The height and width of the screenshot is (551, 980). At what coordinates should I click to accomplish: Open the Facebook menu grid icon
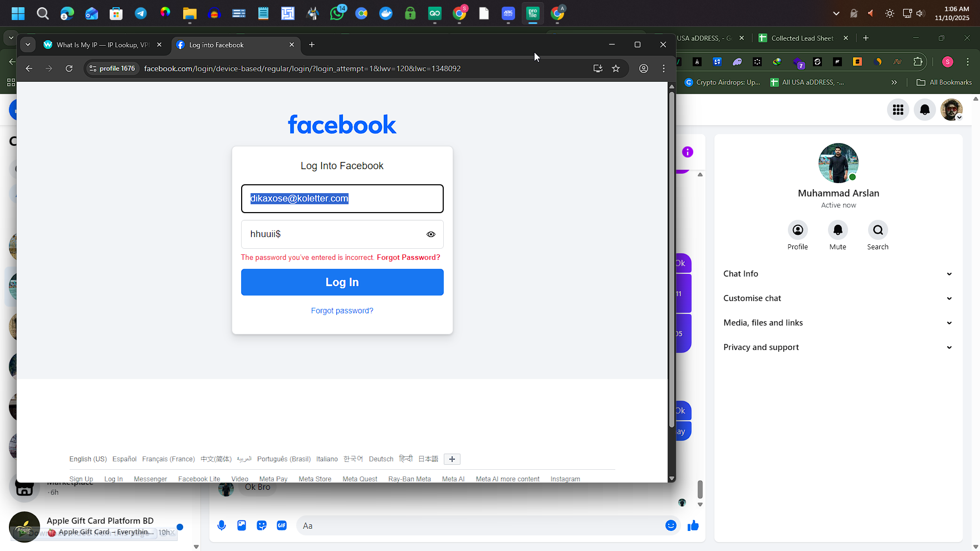(898, 110)
